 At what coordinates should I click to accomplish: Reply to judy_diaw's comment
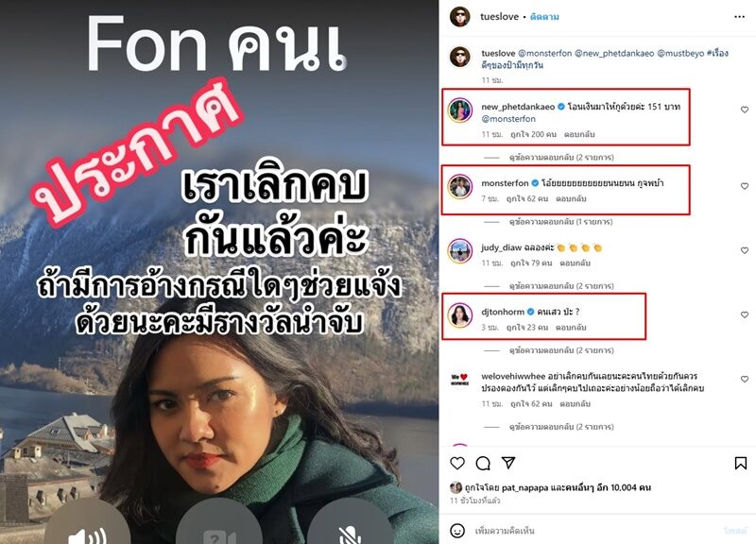click(x=575, y=263)
